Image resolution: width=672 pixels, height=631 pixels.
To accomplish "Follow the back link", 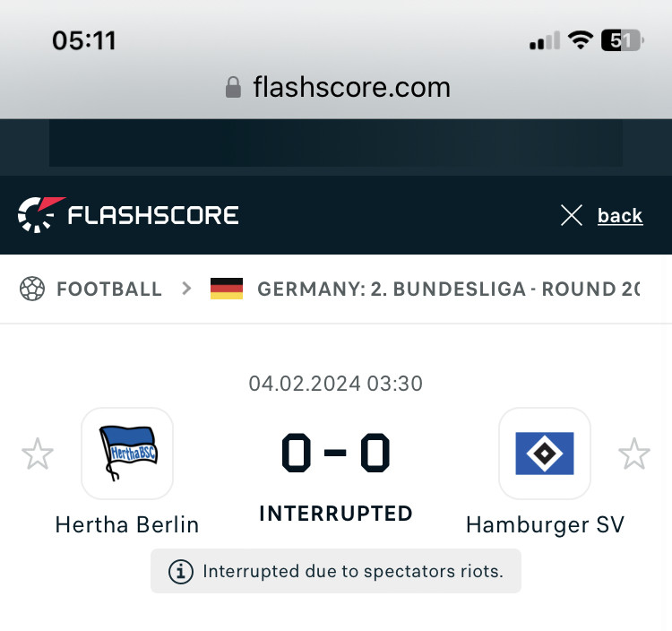I will pos(620,216).
